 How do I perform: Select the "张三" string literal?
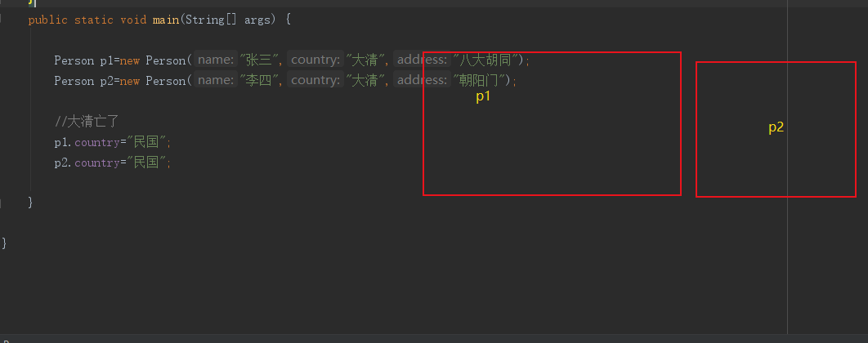point(260,60)
